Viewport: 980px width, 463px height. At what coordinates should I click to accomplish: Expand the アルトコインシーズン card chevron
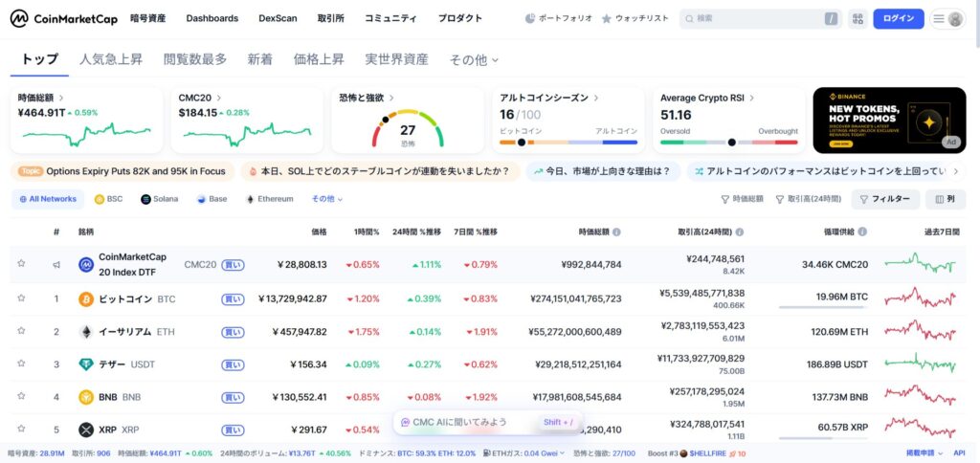(596, 99)
